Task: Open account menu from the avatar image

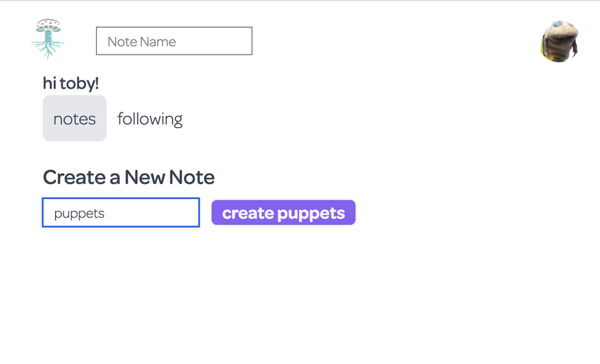Action: (560, 42)
